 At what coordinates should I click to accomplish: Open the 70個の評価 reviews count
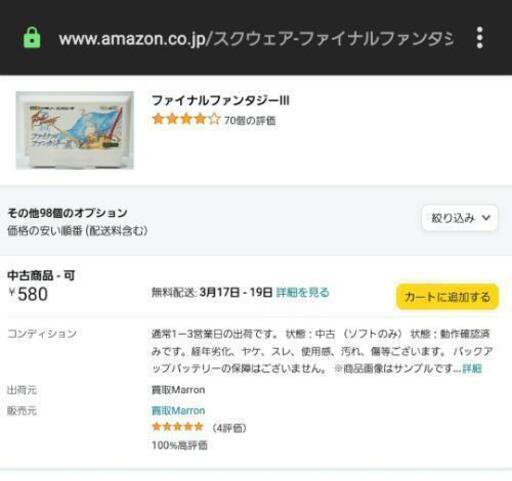pos(250,120)
